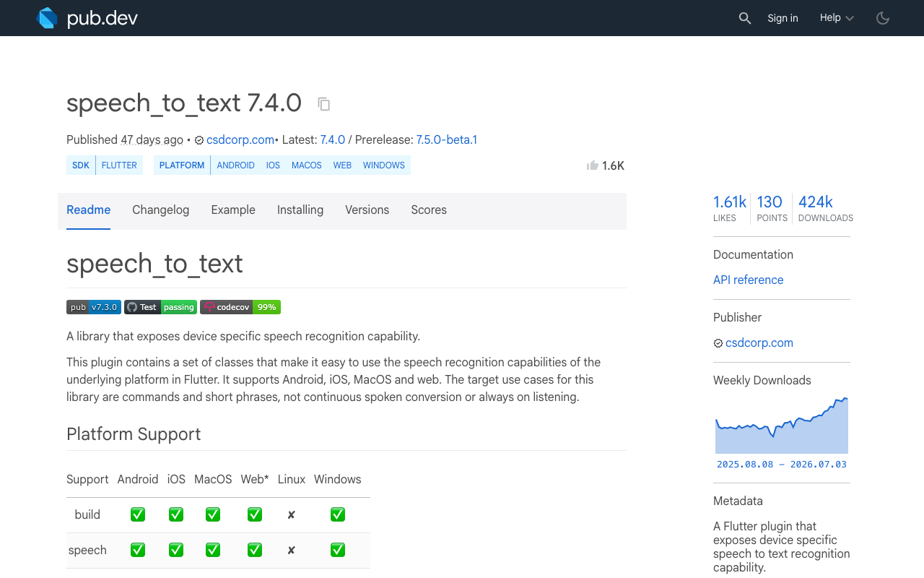Click verified shield icon in Publisher sidebar
This screenshot has width=924, height=578.
coord(718,343)
